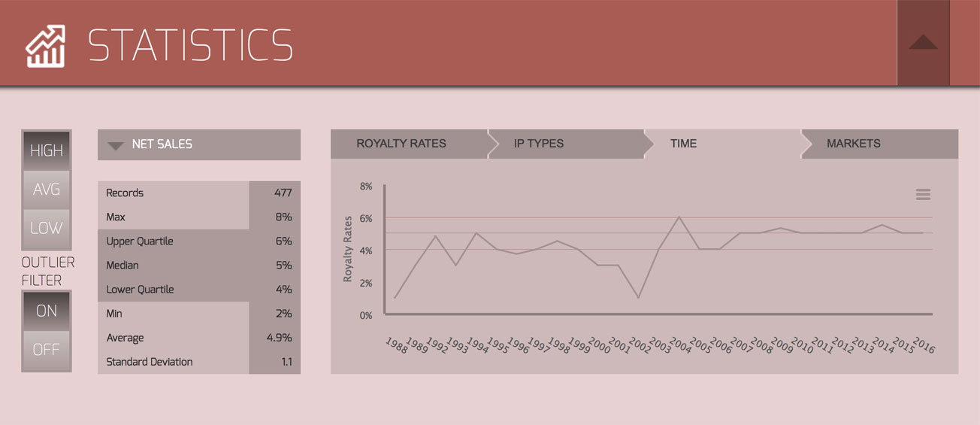980x425 pixels.
Task: Click the 2004 peak on the chart line
Action: (679, 217)
